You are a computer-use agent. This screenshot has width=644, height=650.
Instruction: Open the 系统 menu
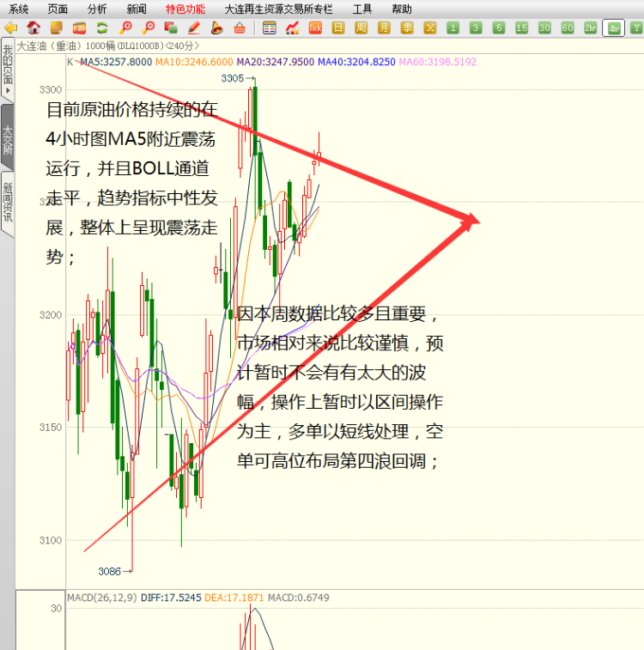pyautogui.click(x=19, y=9)
